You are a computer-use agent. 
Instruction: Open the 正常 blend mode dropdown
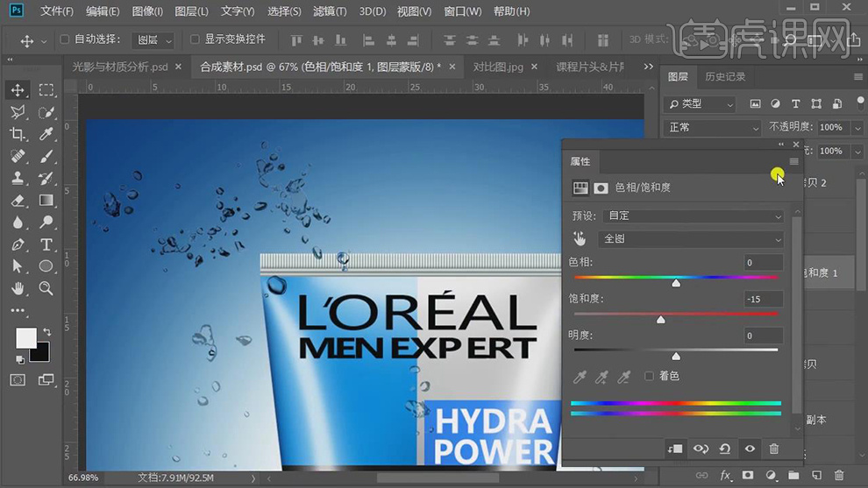pyautogui.click(x=714, y=128)
